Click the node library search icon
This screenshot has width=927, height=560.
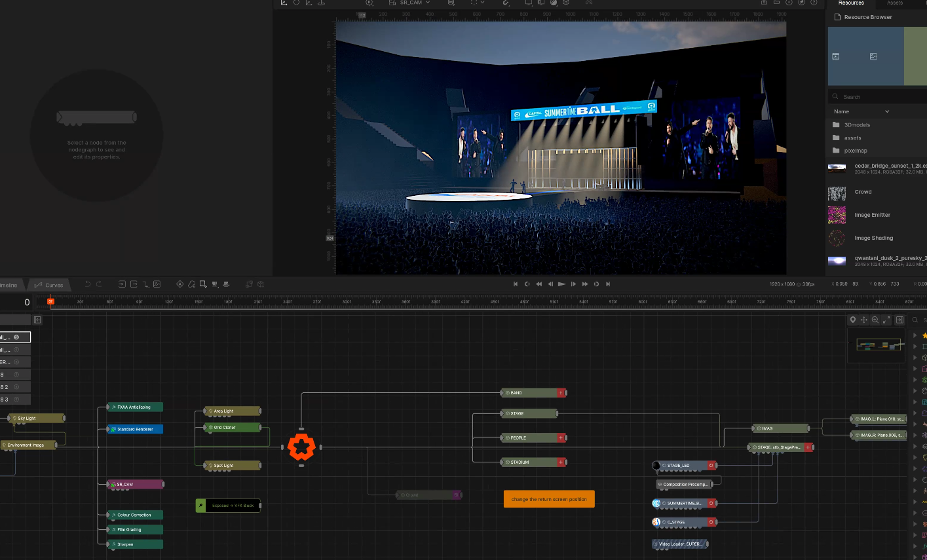[x=915, y=320]
